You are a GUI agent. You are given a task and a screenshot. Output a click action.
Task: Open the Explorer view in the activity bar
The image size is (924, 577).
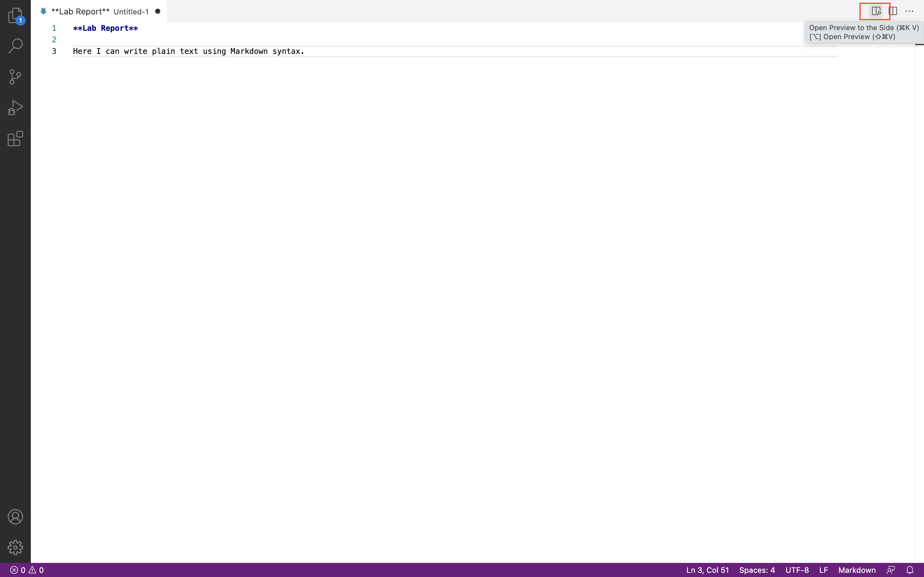15,16
